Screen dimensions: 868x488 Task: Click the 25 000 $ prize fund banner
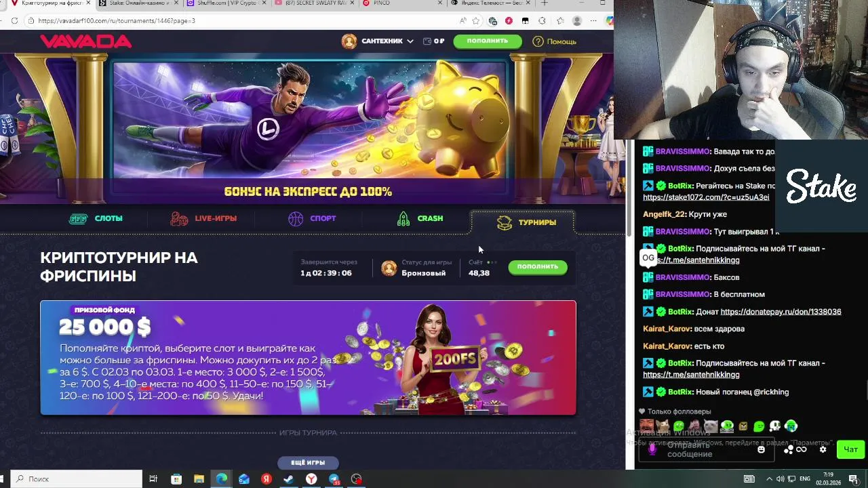coord(308,358)
